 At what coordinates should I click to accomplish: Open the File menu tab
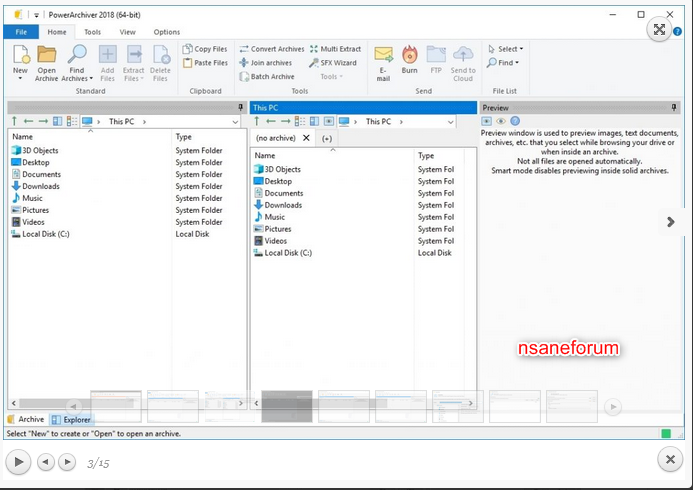pyautogui.click(x=21, y=32)
